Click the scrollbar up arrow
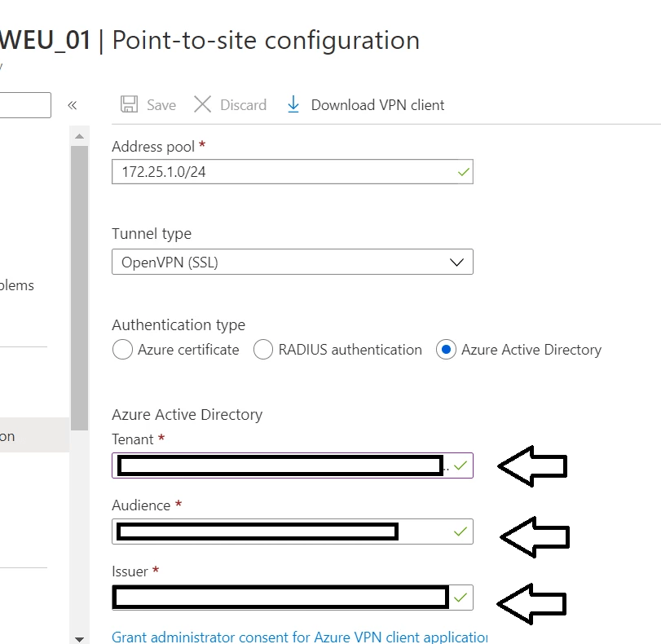Viewport: 661px width, 644px height. click(80, 136)
